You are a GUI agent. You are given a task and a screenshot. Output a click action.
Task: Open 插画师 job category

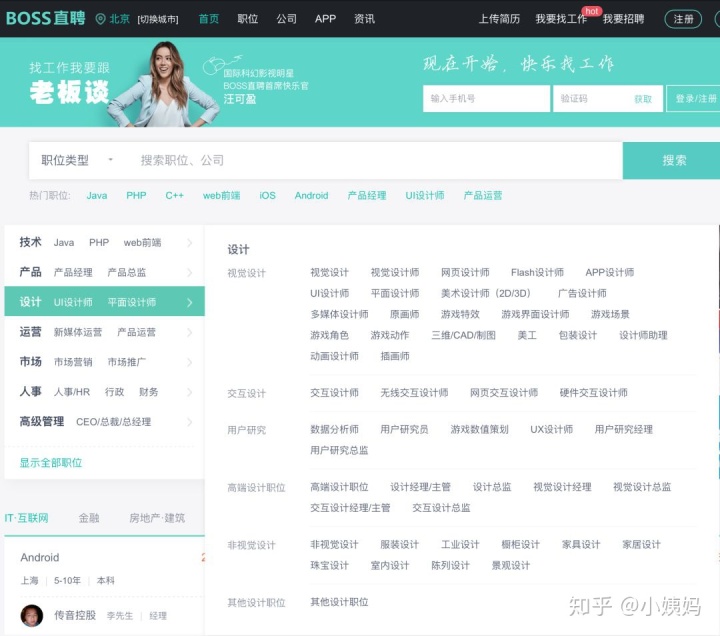(x=395, y=356)
